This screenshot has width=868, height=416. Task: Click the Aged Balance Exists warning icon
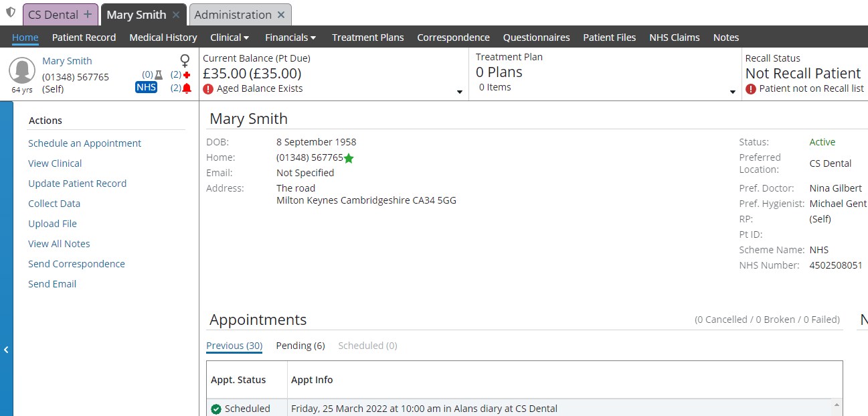208,88
